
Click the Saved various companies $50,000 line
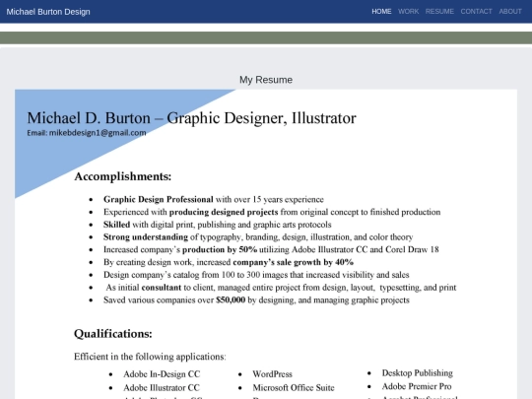(x=256, y=299)
